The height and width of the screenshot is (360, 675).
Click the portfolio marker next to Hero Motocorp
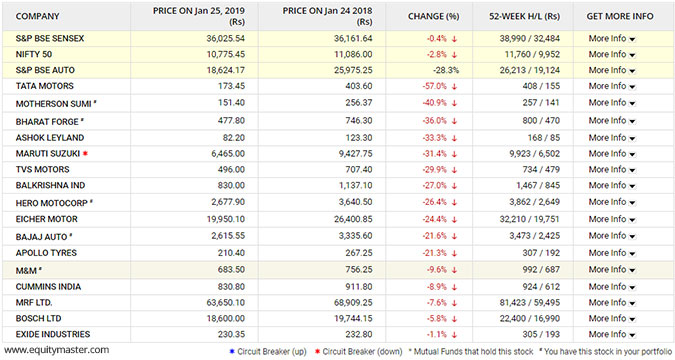91,201
